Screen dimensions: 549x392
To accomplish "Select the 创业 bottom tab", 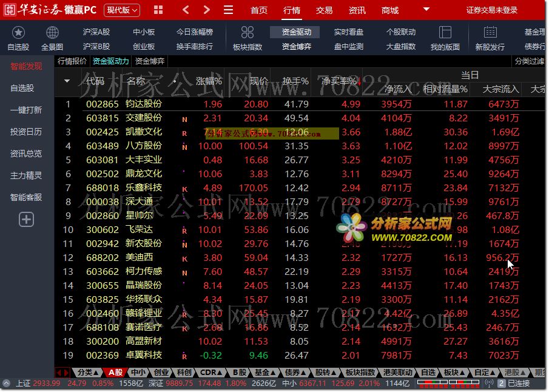I will point(161,373).
